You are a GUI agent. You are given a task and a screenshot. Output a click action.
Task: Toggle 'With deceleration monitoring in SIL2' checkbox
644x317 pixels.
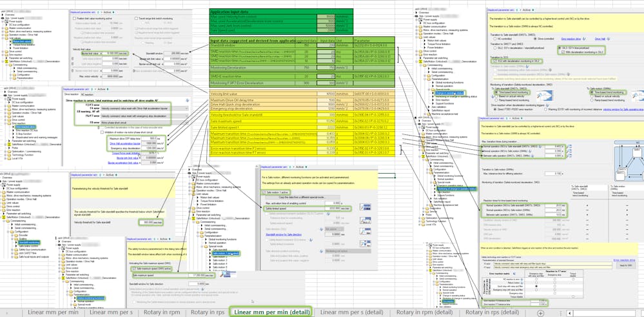(x=563, y=52)
